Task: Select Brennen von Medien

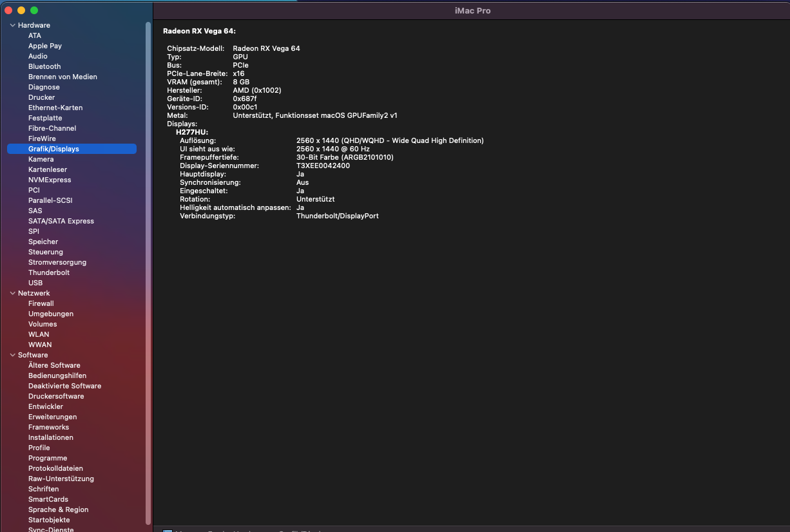Action: click(63, 77)
